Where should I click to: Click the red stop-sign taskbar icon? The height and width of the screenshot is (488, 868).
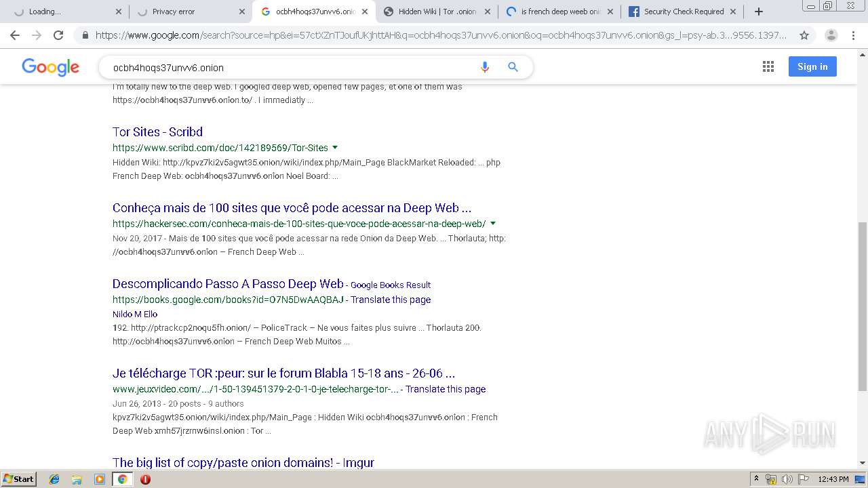coord(145,479)
